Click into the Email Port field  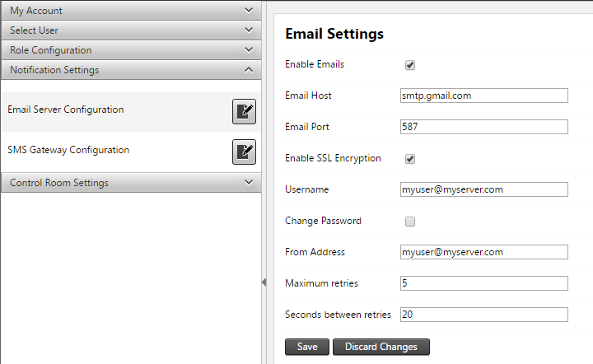[484, 127]
